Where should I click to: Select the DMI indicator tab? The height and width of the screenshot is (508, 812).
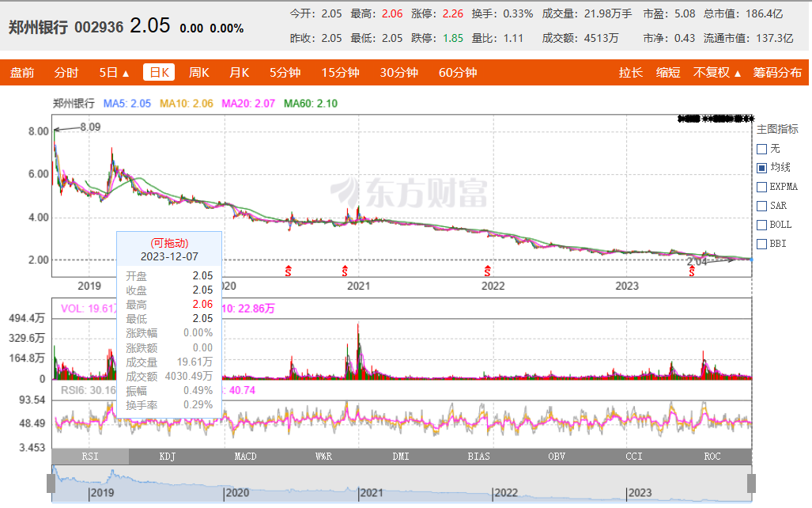pos(401,456)
